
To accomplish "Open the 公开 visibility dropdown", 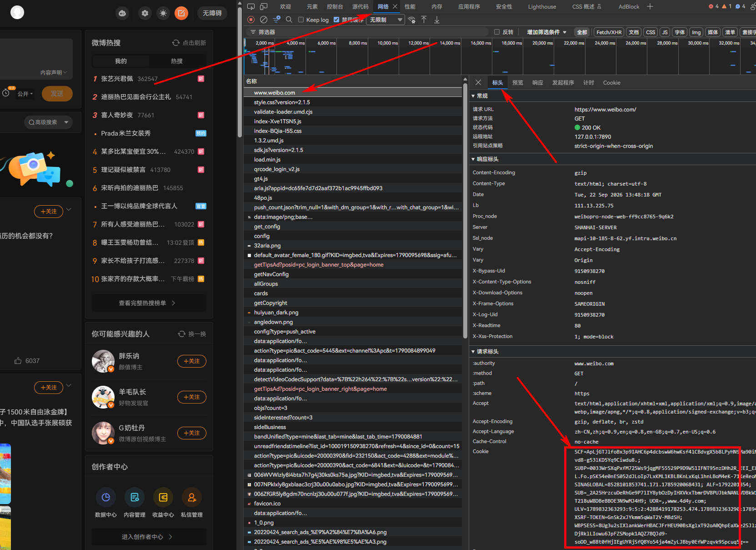I will pos(25,94).
